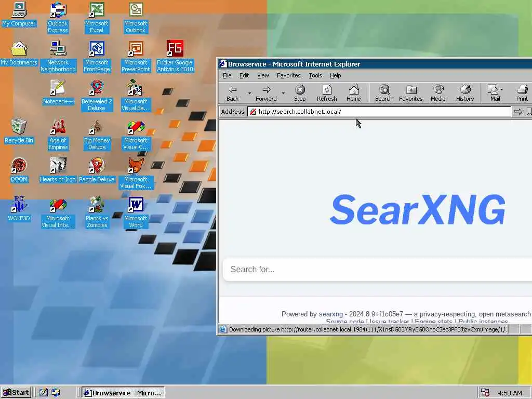Open Microsoft Visual C++ shortcut

click(136, 135)
